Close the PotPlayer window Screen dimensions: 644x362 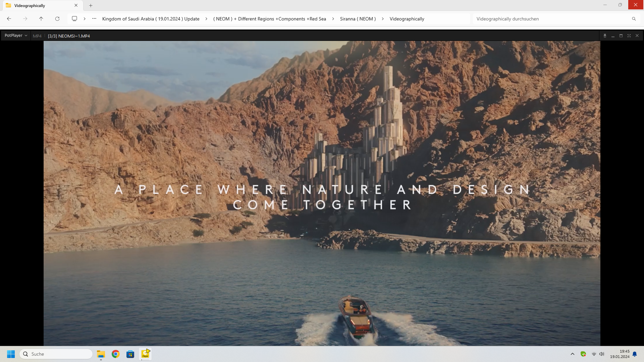(x=637, y=36)
